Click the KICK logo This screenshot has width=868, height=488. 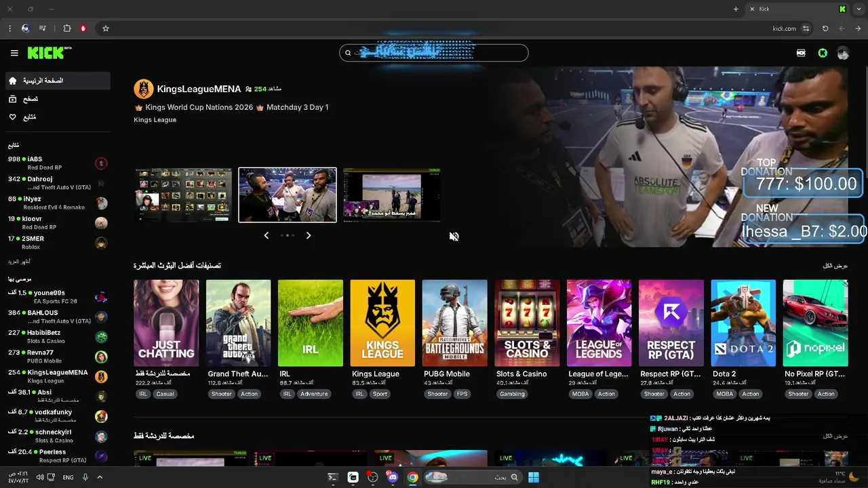[49, 53]
